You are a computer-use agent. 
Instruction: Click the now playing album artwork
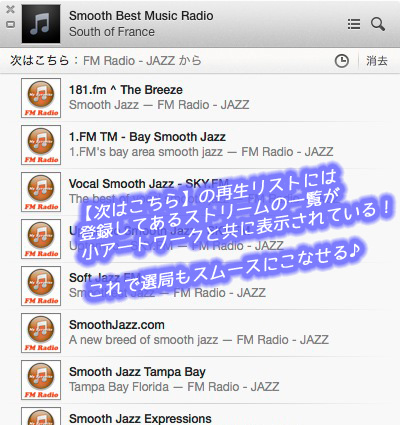[x=41, y=24]
